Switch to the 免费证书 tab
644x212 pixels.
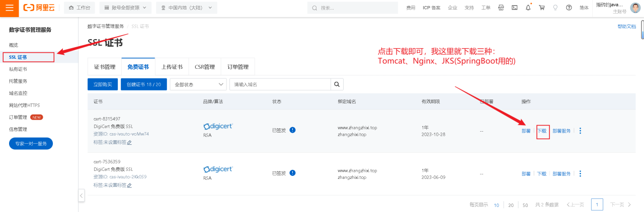[x=138, y=67]
